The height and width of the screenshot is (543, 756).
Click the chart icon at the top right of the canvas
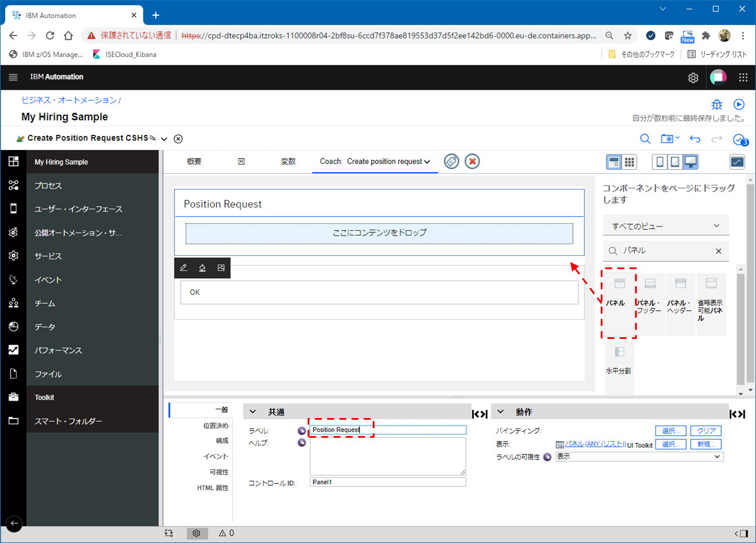(737, 162)
